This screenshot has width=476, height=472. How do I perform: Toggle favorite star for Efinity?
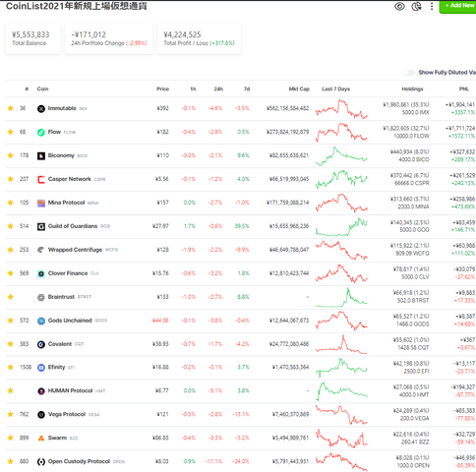pos(11,367)
